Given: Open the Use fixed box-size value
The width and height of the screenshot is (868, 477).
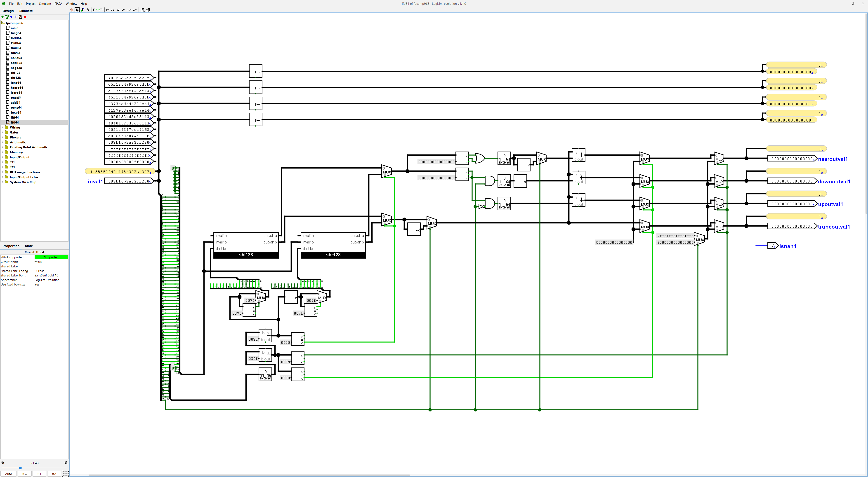Looking at the screenshot, I should [51, 284].
